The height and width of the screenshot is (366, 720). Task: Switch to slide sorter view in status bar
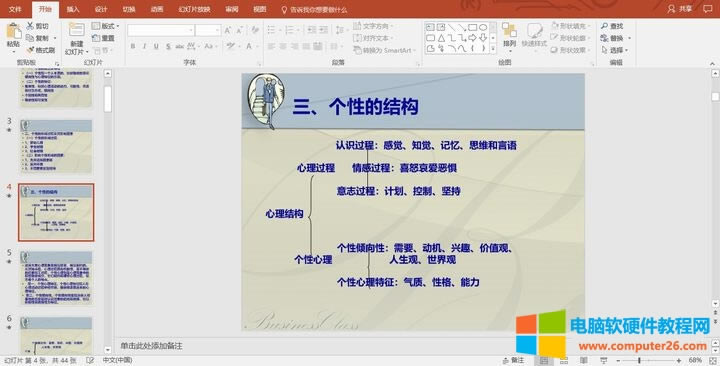click(564, 360)
